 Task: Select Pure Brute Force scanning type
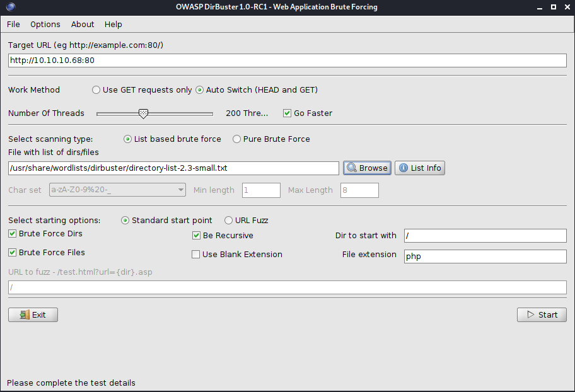pyautogui.click(x=237, y=139)
